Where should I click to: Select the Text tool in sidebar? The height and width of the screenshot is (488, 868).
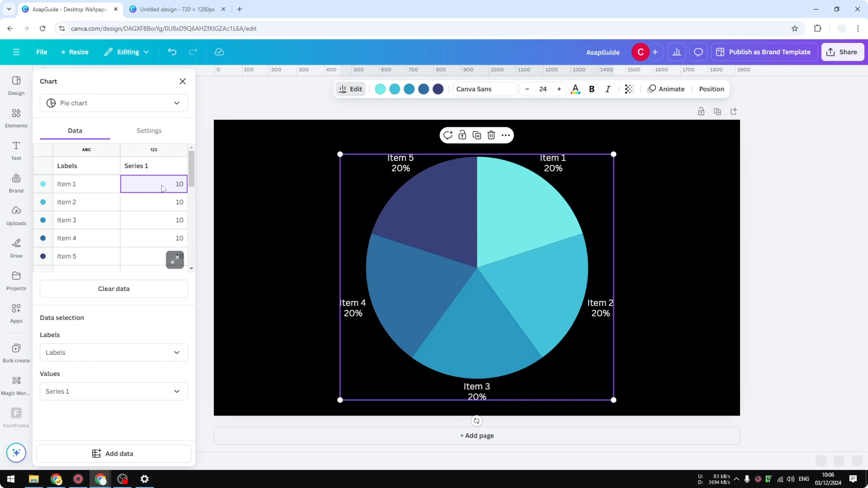pyautogui.click(x=16, y=150)
